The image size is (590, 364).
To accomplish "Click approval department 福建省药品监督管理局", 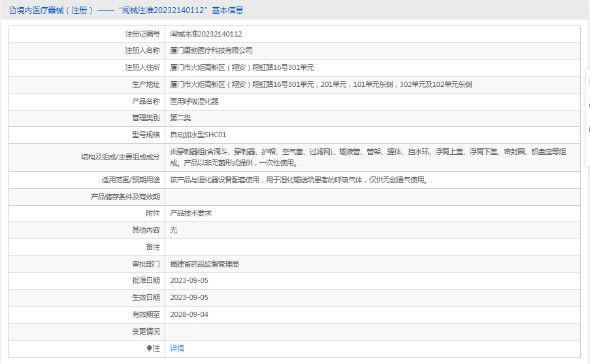I will coord(205,264).
